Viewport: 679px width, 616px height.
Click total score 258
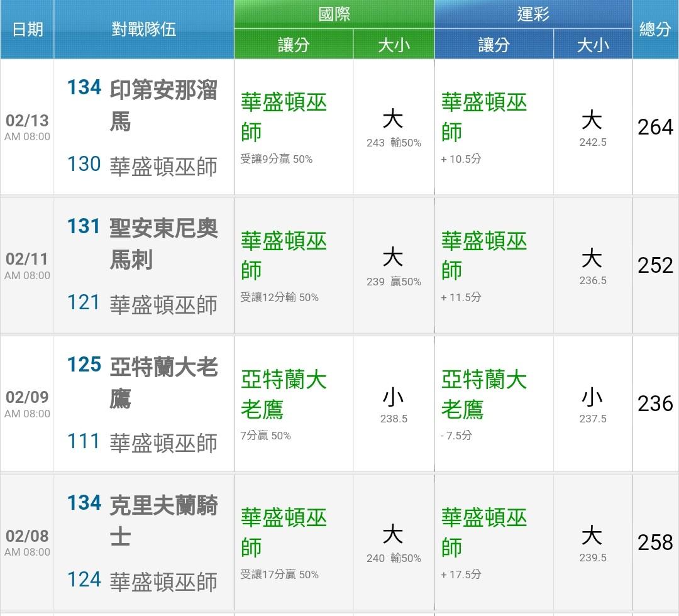655,542
